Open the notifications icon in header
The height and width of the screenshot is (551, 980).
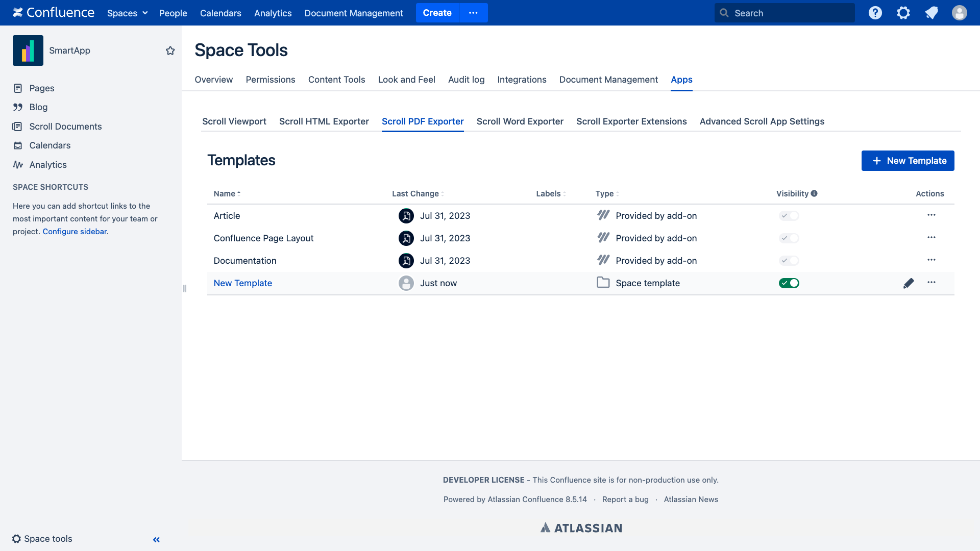point(932,13)
